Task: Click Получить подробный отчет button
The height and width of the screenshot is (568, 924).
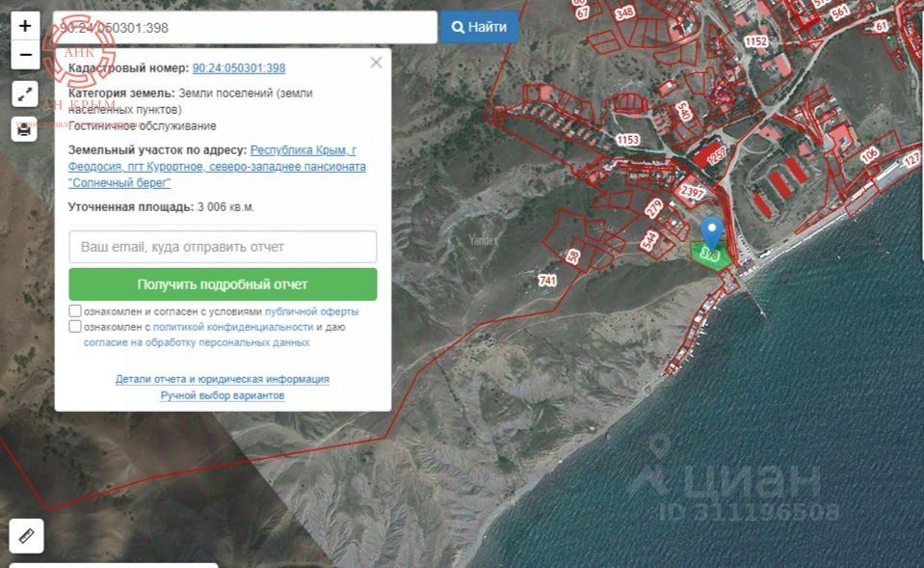Action: (x=223, y=284)
